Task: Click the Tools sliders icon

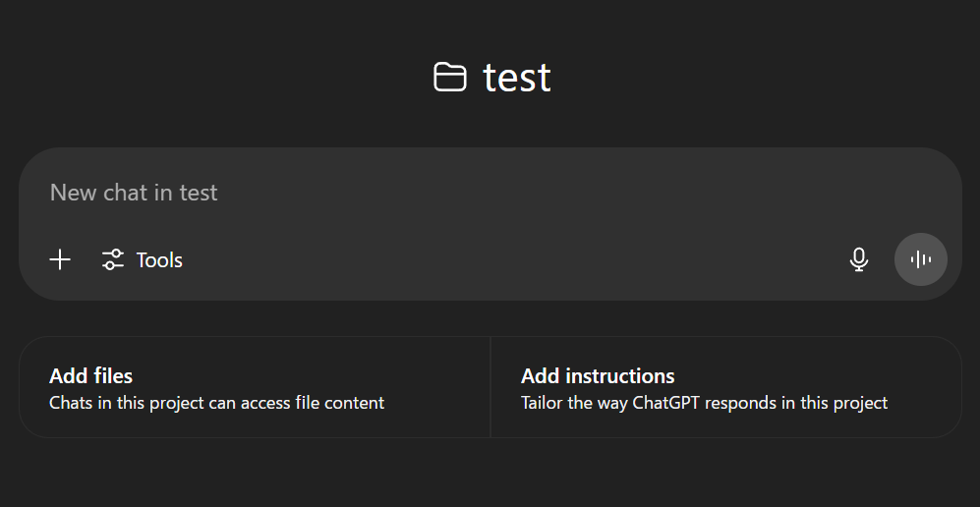Action: click(x=112, y=259)
